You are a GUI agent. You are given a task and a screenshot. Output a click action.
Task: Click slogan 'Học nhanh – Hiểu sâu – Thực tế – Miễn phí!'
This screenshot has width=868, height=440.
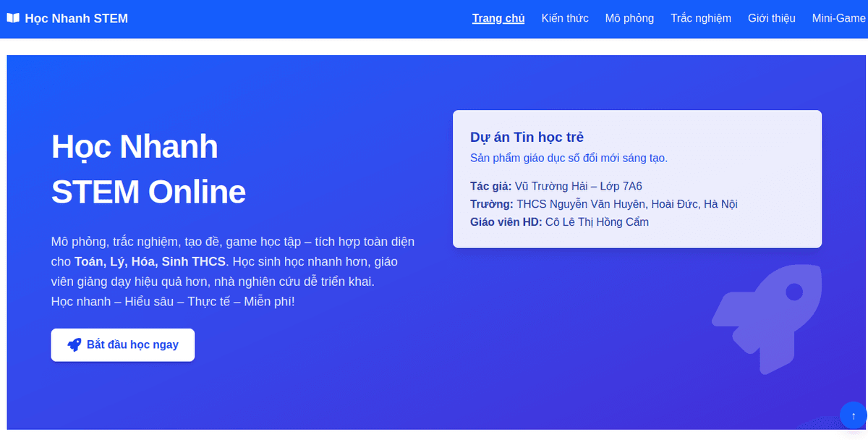pos(173,302)
